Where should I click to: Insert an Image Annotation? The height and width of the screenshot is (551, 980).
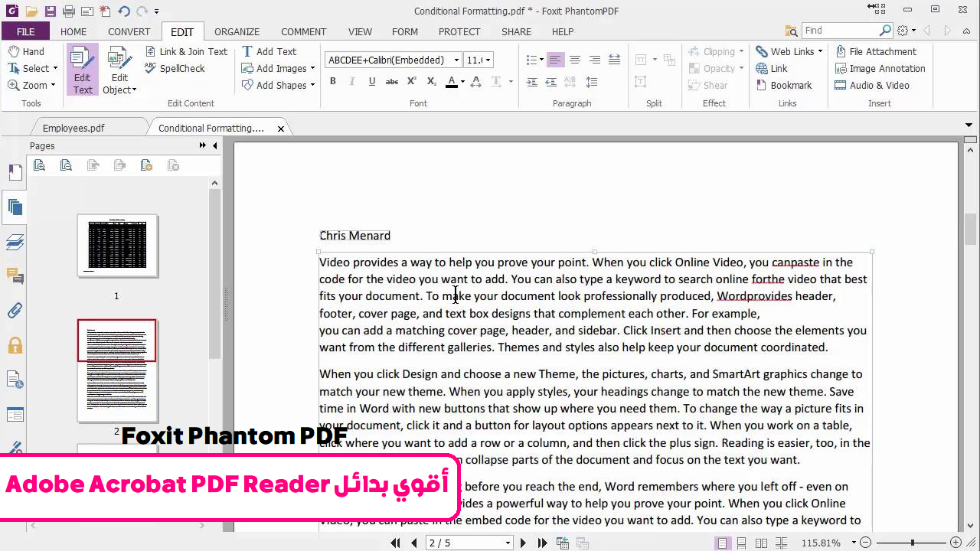click(880, 68)
